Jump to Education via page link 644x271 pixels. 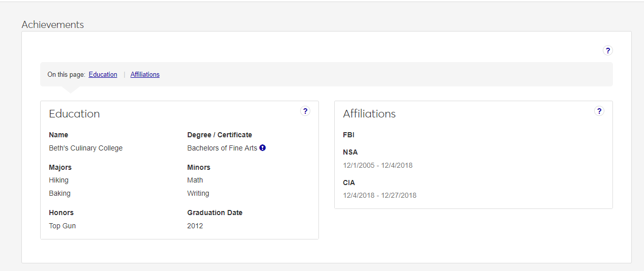point(103,75)
